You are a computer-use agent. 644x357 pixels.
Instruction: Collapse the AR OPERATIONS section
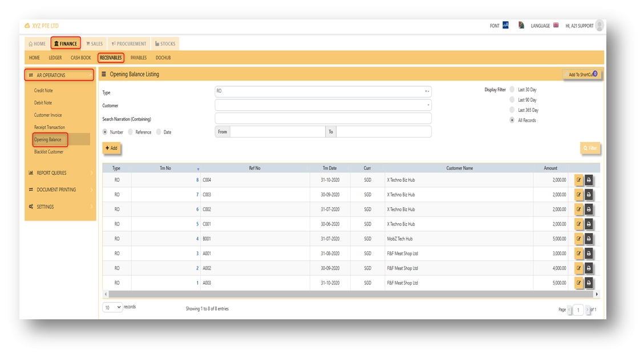pos(59,75)
